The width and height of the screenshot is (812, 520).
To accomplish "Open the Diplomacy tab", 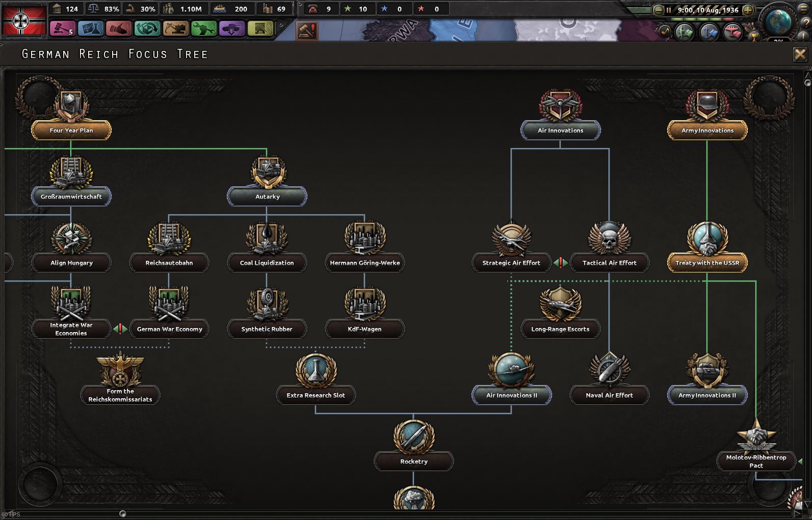I will [x=119, y=29].
